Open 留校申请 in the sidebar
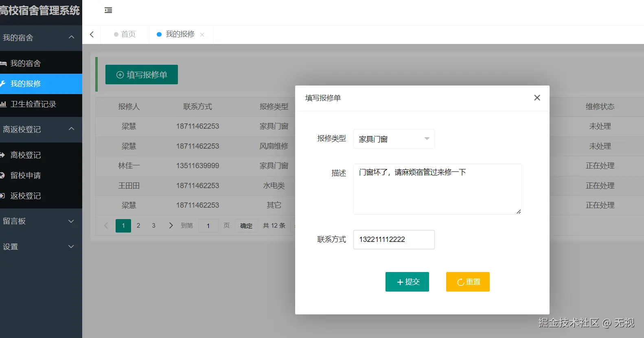Image resolution: width=644 pixels, height=338 pixels. coord(41,176)
